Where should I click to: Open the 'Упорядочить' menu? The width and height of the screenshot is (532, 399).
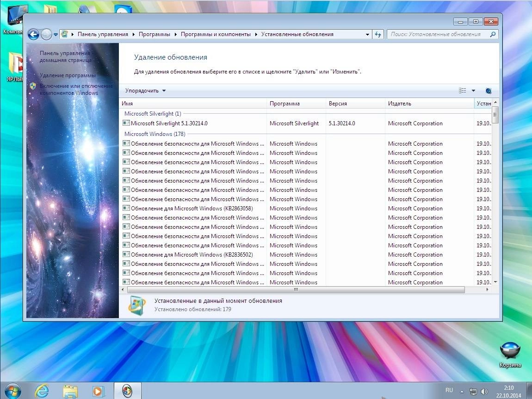coord(145,91)
